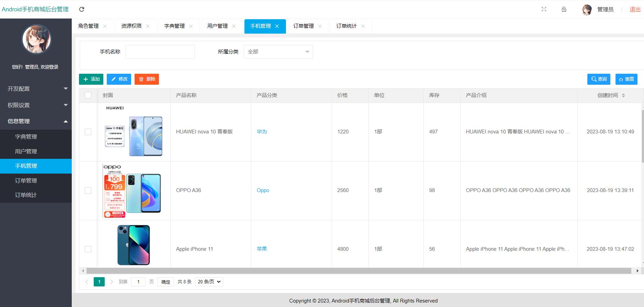
Task: Click timestamp 2023-08-19 13:47:02
Action: (x=610, y=249)
